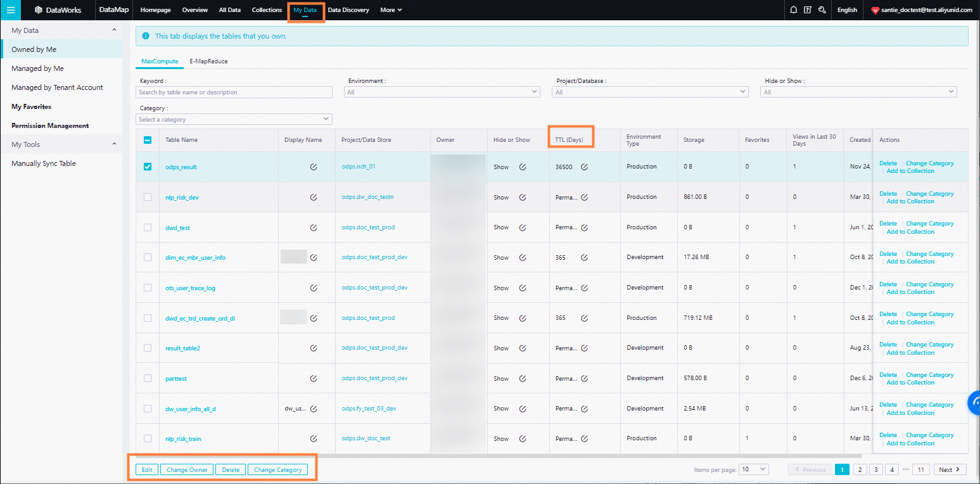
Task: Open the English language selector
Action: point(847,10)
